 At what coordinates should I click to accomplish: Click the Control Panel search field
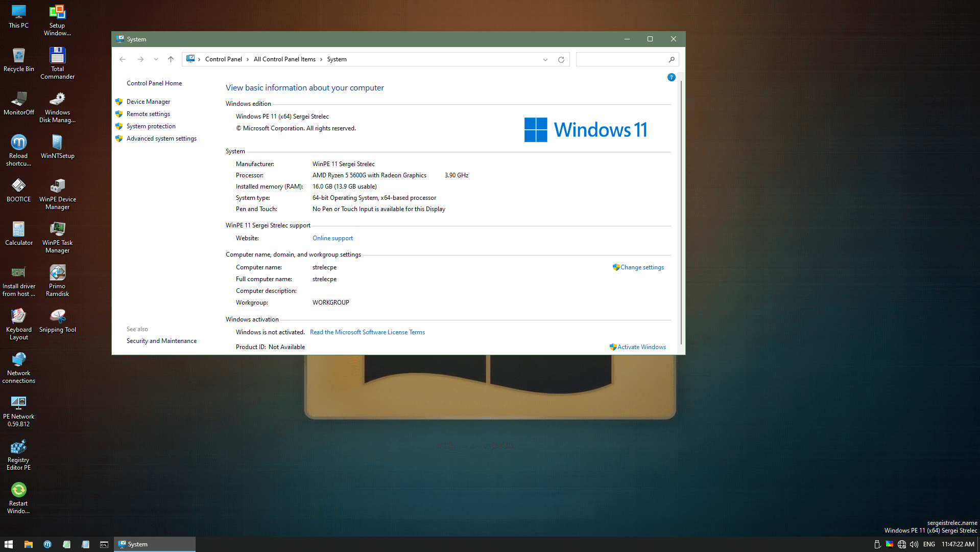(x=622, y=59)
